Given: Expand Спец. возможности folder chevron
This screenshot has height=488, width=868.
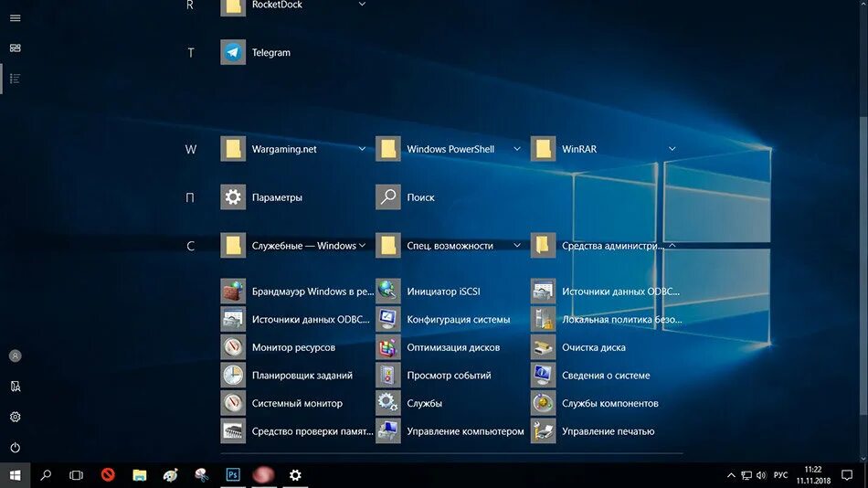Looking at the screenshot, I should (516, 246).
